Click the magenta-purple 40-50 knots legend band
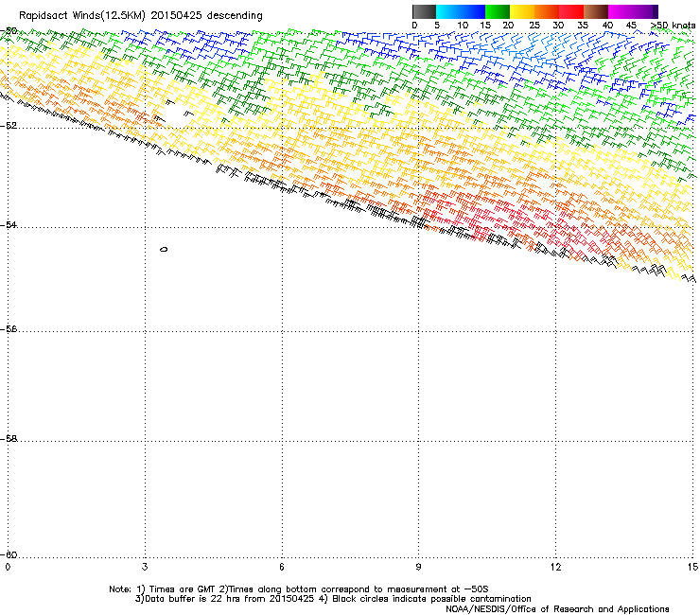This screenshot has height=615, width=700. tap(633, 11)
